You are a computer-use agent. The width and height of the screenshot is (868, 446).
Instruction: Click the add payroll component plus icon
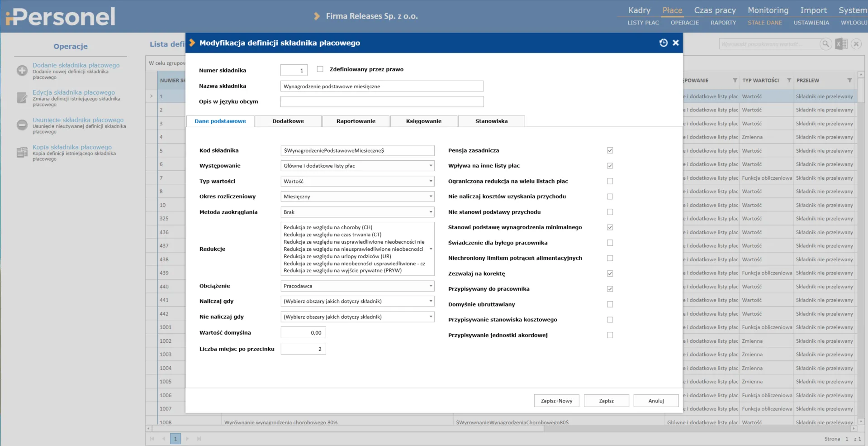point(22,71)
